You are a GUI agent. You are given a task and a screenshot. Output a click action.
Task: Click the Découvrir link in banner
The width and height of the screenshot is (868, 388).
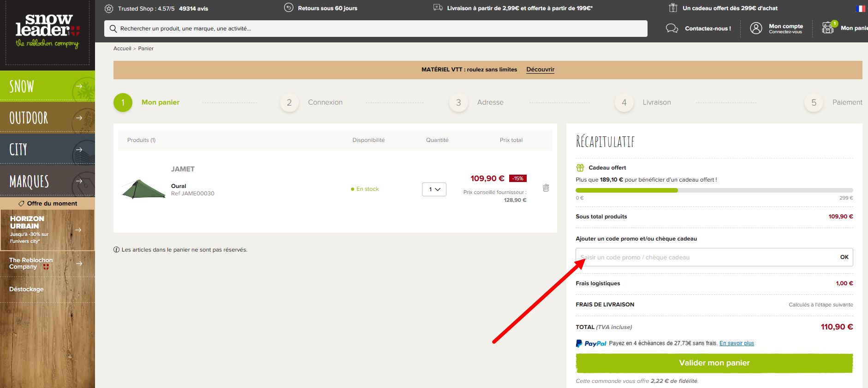(x=540, y=70)
